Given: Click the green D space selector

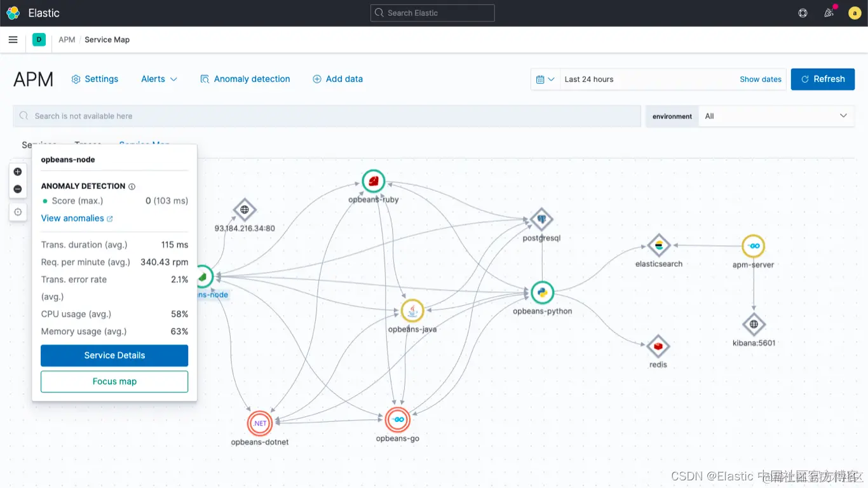Looking at the screenshot, I should 39,39.
